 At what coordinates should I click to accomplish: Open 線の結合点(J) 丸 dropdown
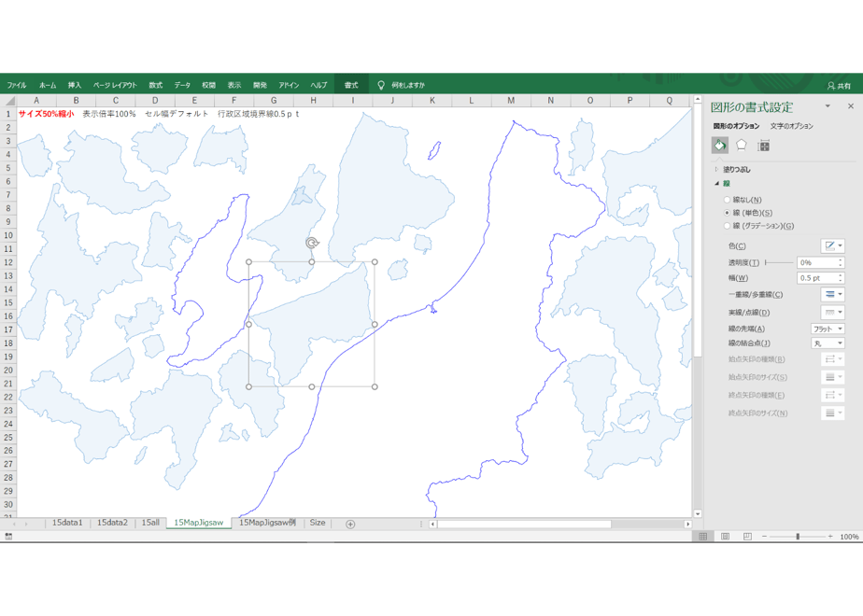(828, 343)
